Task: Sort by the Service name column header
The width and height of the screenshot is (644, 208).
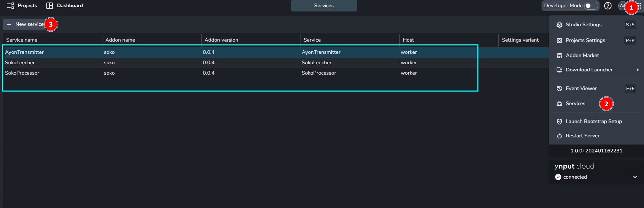Action: click(22, 40)
